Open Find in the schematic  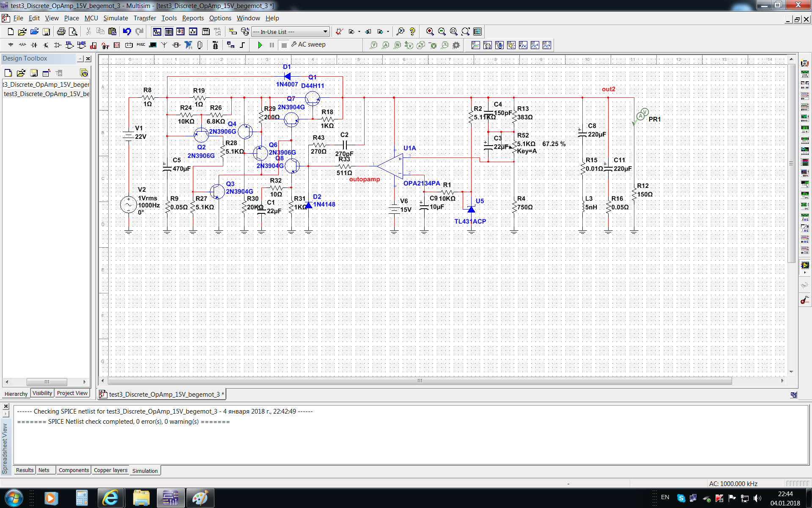(400, 32)
